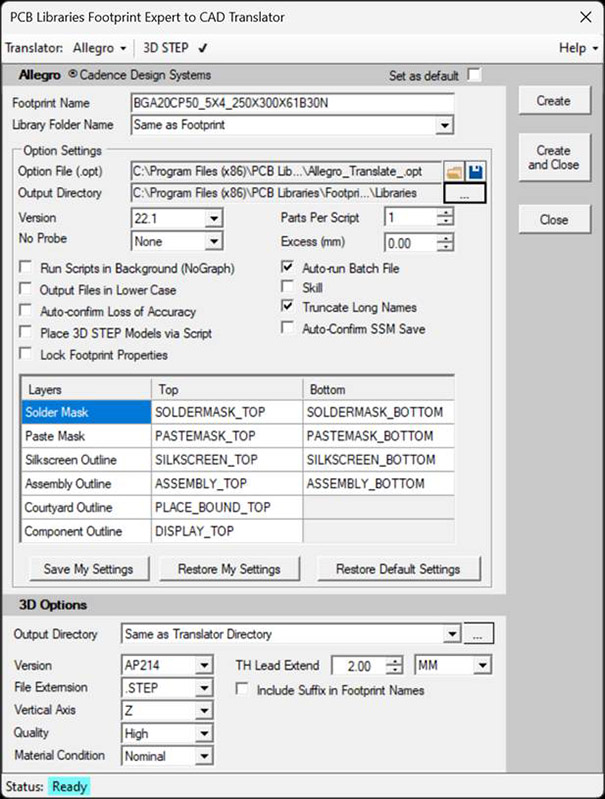Click the Parts Per Script spinner arrows
605x799 pixels.
point(445,218)
